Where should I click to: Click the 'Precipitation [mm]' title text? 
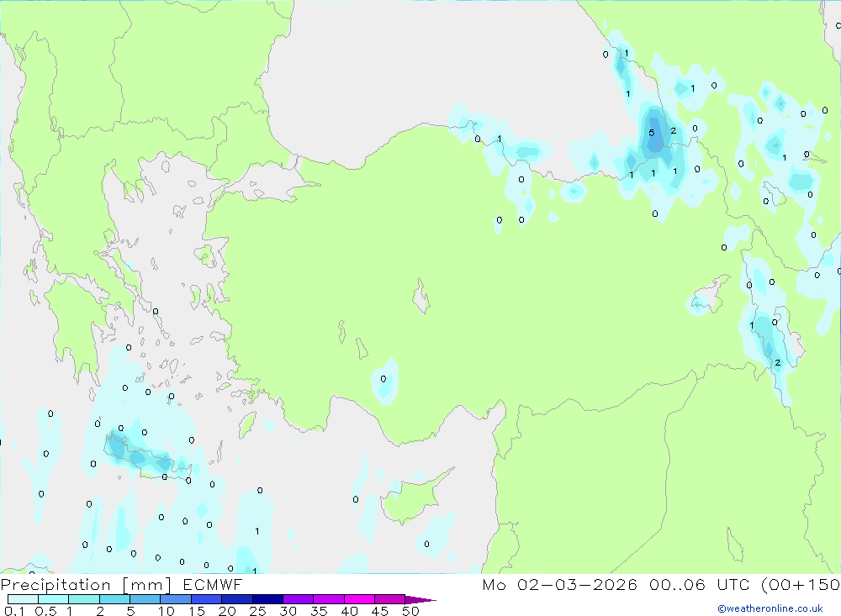[x=86, y=585]
